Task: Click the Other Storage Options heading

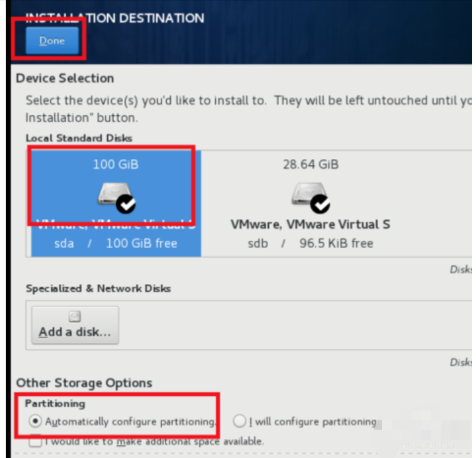Action: pyautogui.click(x=84, y=383)
